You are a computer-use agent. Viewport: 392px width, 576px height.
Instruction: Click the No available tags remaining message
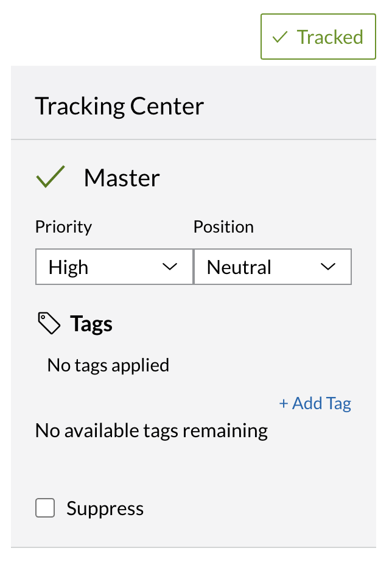[x=151, y=430]
